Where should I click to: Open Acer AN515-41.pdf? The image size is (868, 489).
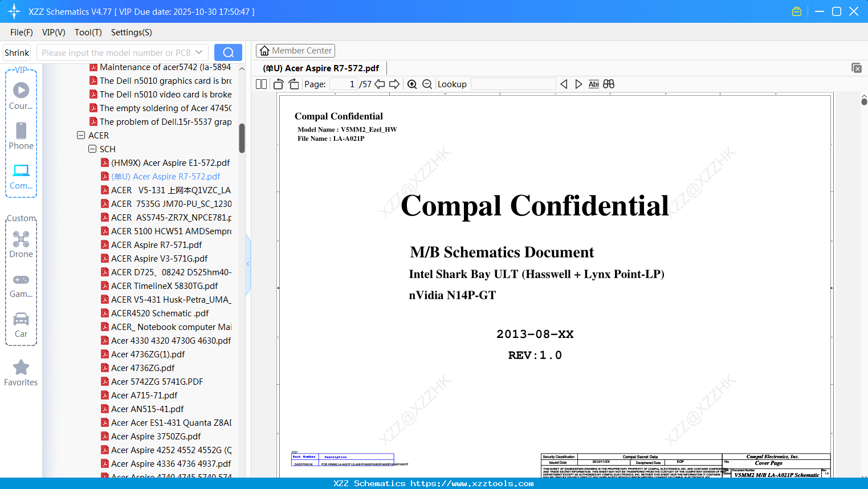click(x=147, y=409)
